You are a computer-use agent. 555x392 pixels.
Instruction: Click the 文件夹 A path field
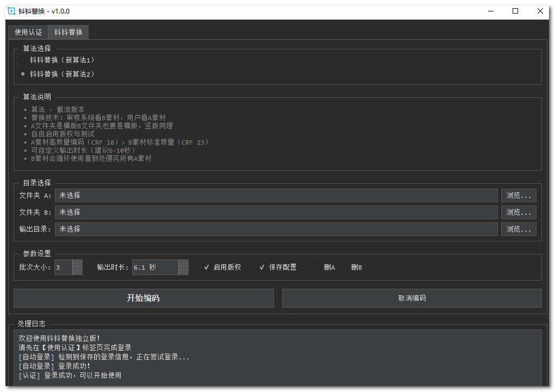click(x=276, y=195)
